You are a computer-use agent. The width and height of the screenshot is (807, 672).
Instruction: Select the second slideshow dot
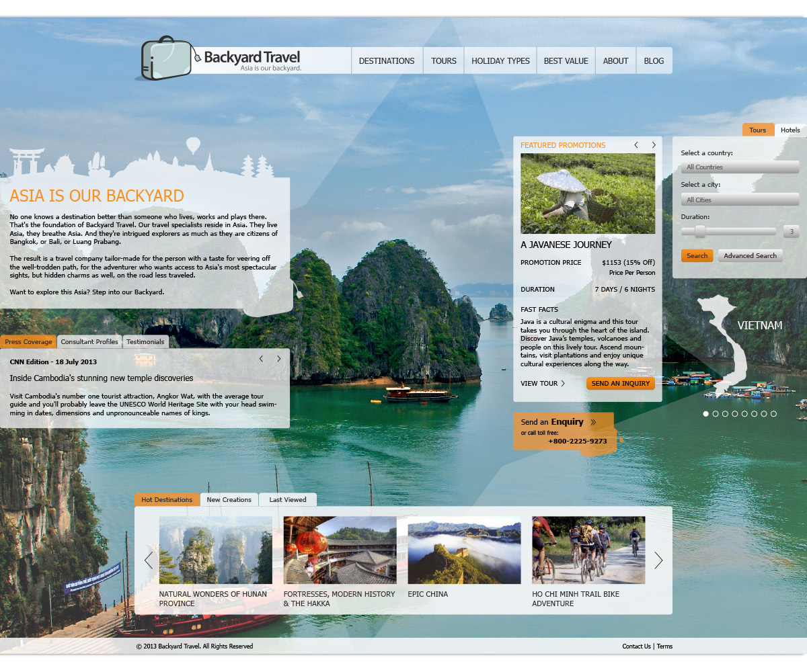point(716,414)
